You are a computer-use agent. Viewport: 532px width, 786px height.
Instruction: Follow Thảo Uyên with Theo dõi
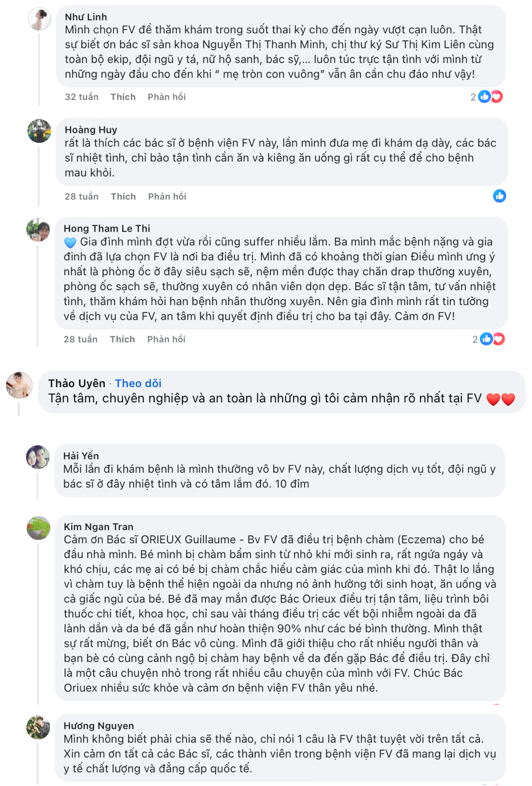(138, 383)
